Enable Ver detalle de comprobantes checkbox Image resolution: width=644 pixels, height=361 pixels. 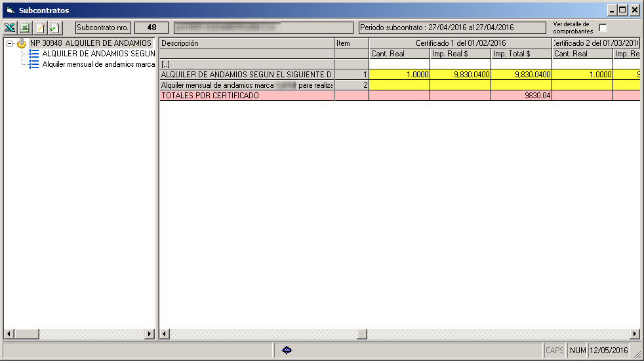pyautogui.click(x=603, y=28)
